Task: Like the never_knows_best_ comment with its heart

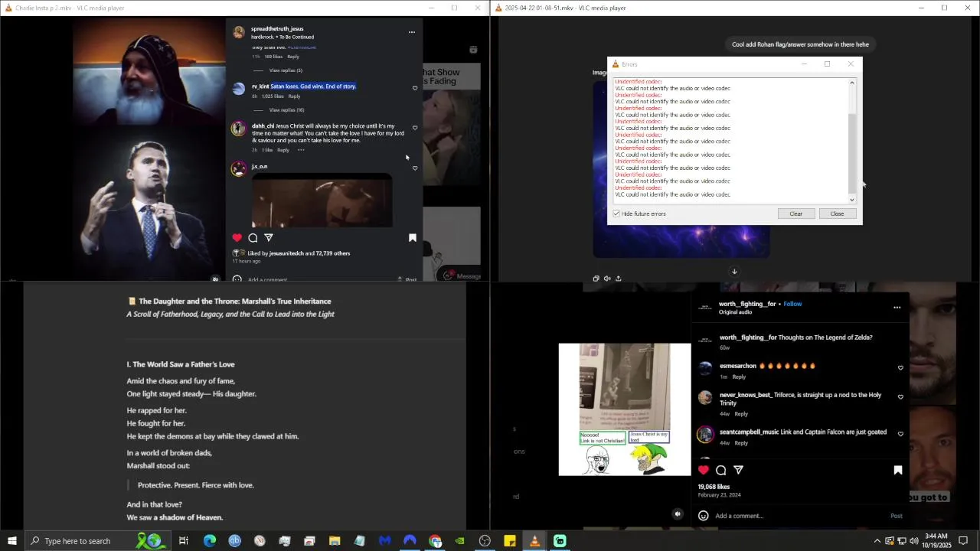Action: (900, 397)
